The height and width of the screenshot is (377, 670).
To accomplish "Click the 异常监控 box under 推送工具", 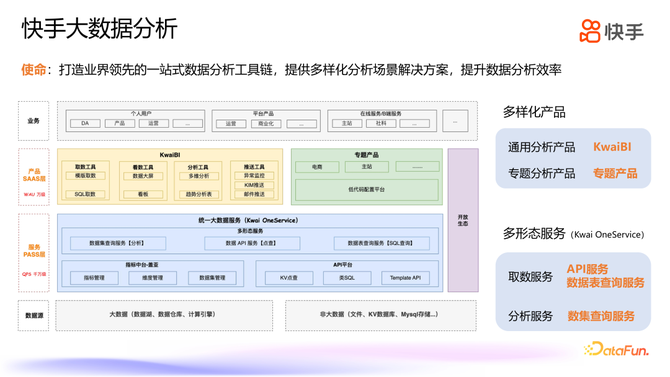I will tap(254, 176).
